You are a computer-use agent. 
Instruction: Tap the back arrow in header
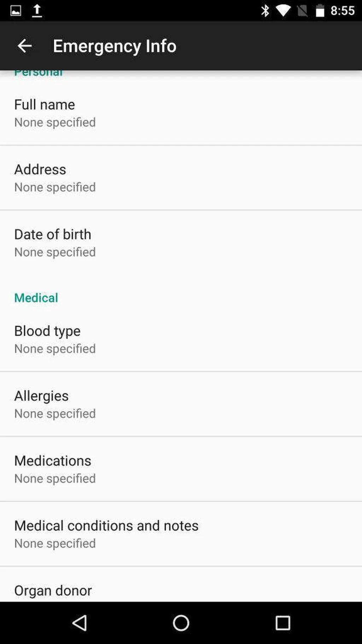point(25,46)
